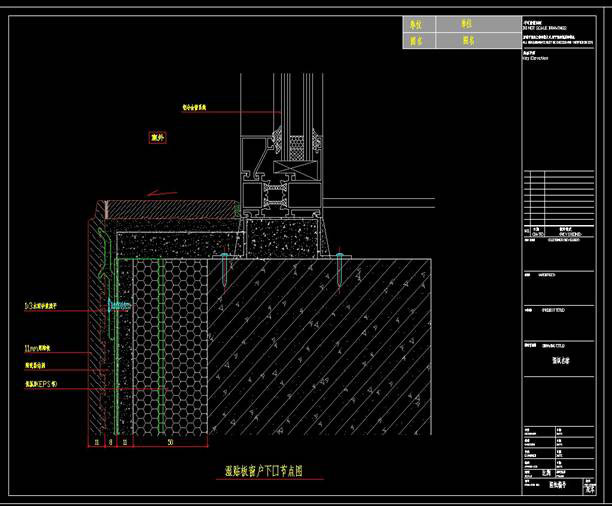Click the aluminum window system annotation text
612x506 pixels.
pos(194,107)
